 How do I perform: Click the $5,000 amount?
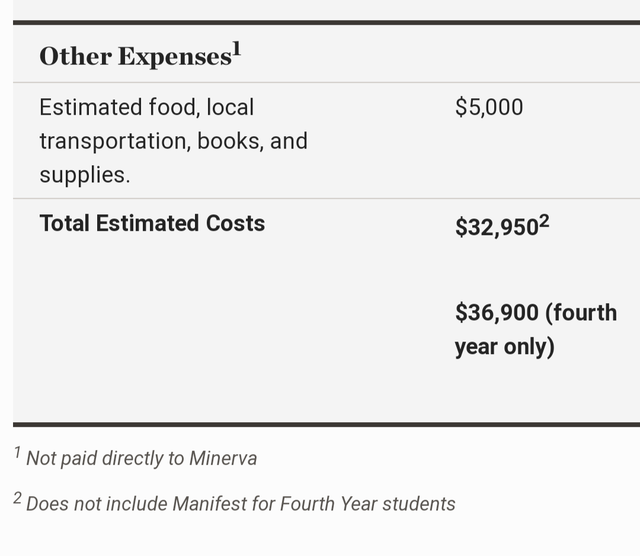click(x=489, y=107)
